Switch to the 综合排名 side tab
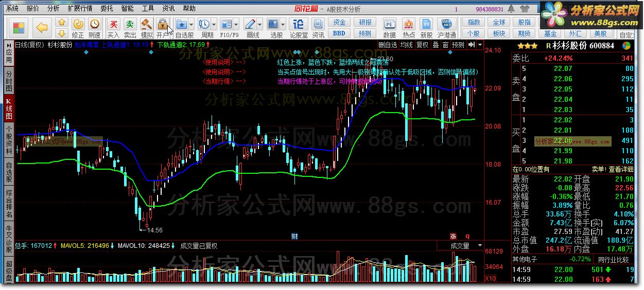 9,204
